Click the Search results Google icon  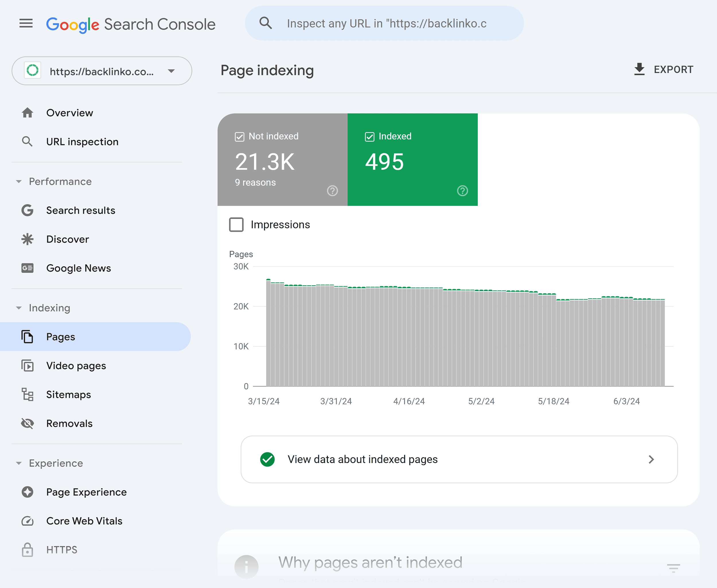[28, 210]
